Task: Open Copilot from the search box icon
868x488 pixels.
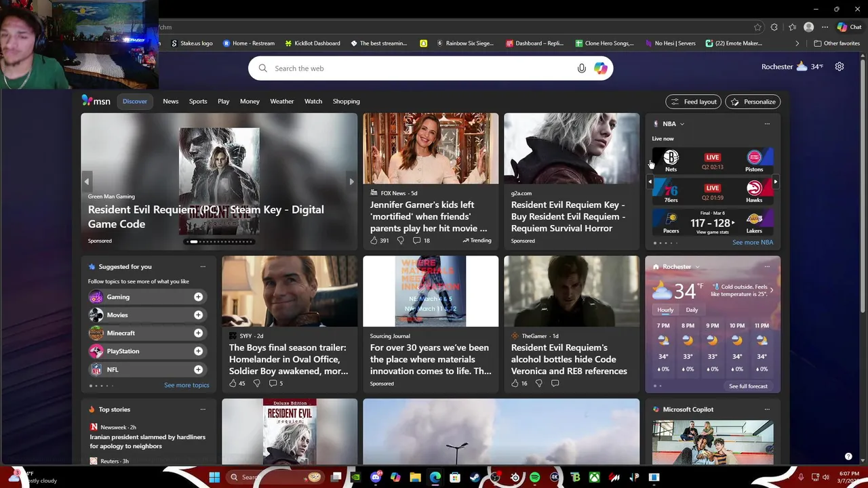Action: click(600, 68)
